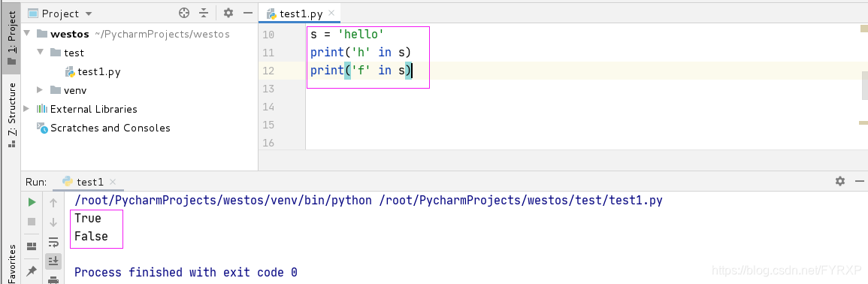Locate opened file in Project tree
Viewport: 868px width, 284px height.
click(184, 14)
